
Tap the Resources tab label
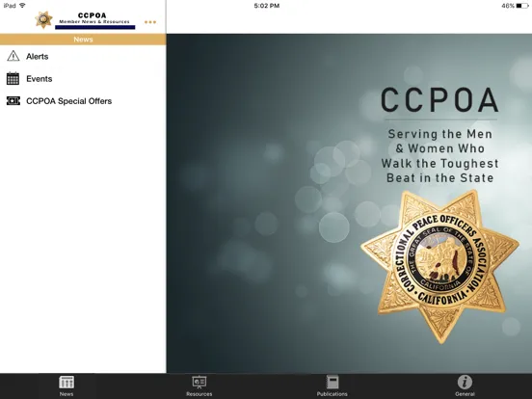(199, 394)
